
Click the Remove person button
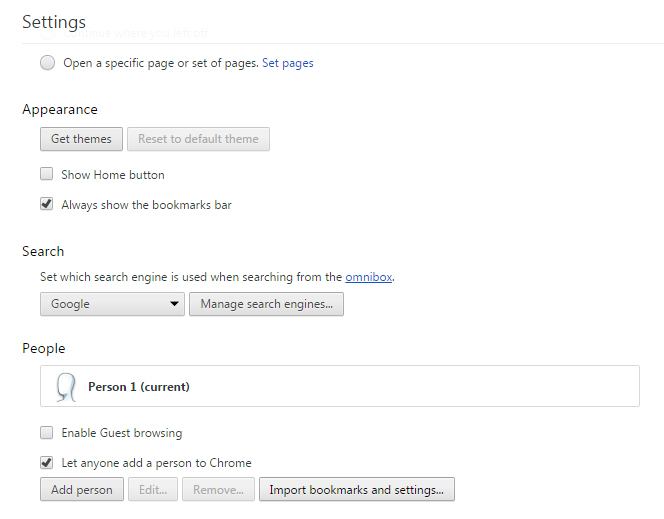coord(218,490)
